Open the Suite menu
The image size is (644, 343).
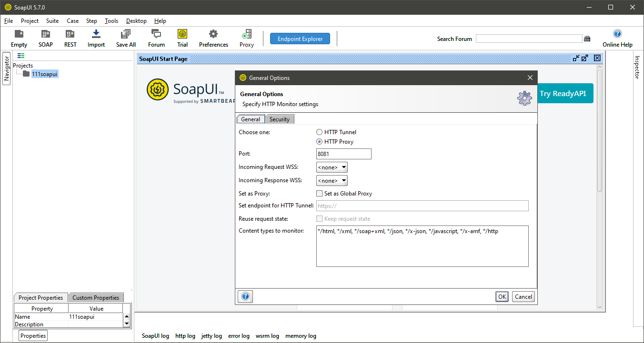tap(52, 21)
